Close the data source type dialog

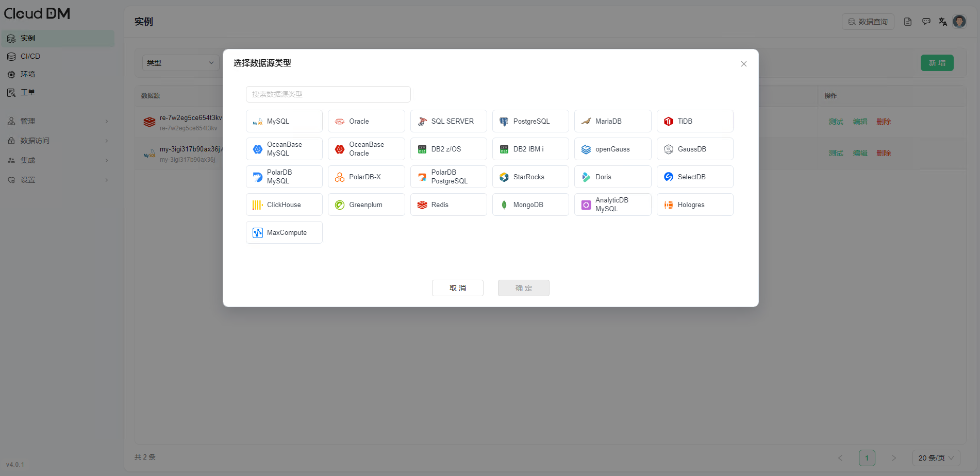(x=744, y=64)
